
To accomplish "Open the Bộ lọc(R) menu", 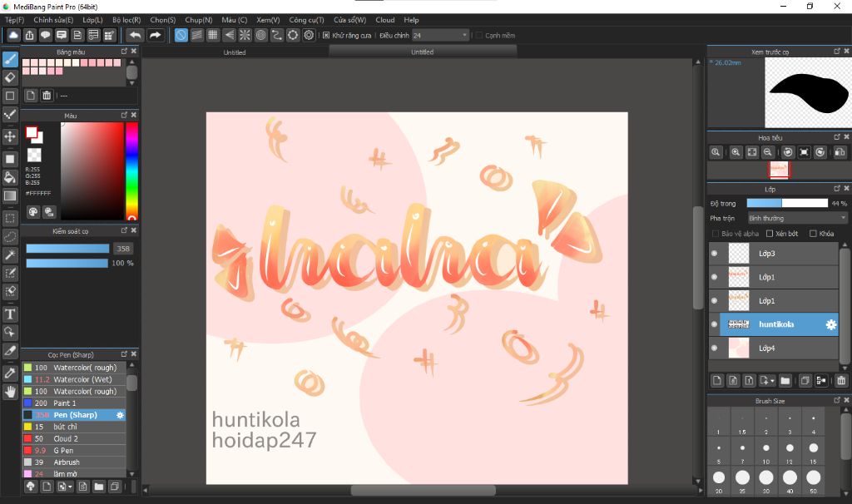I will coord(126,20).
